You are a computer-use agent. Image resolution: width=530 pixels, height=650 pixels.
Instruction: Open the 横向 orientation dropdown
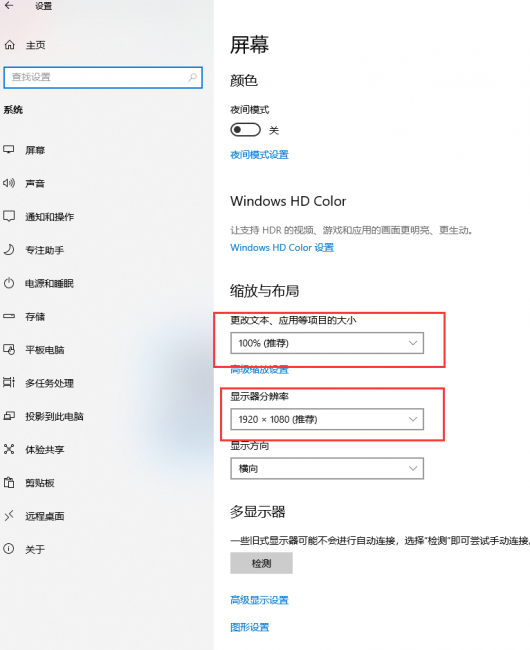click(327, 468)
